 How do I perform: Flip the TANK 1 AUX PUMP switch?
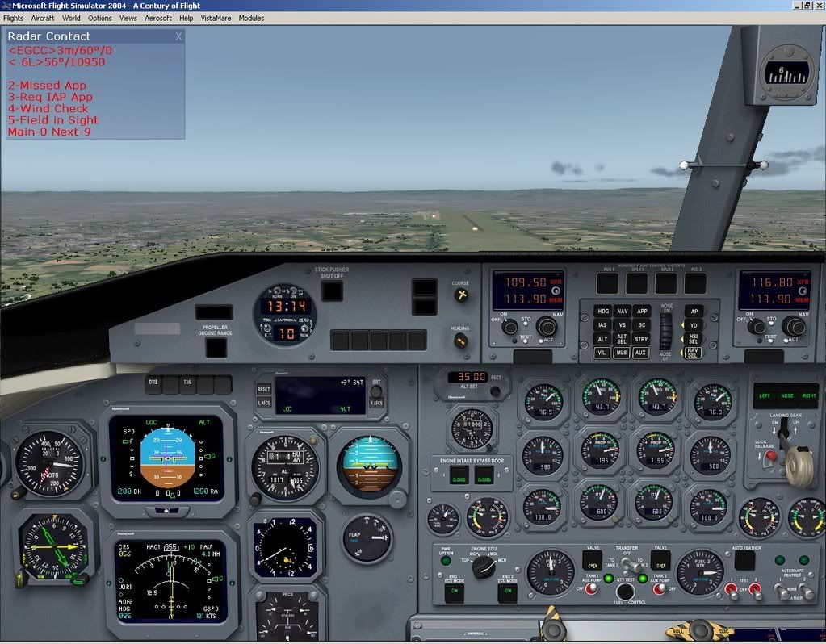click(592, 588)
